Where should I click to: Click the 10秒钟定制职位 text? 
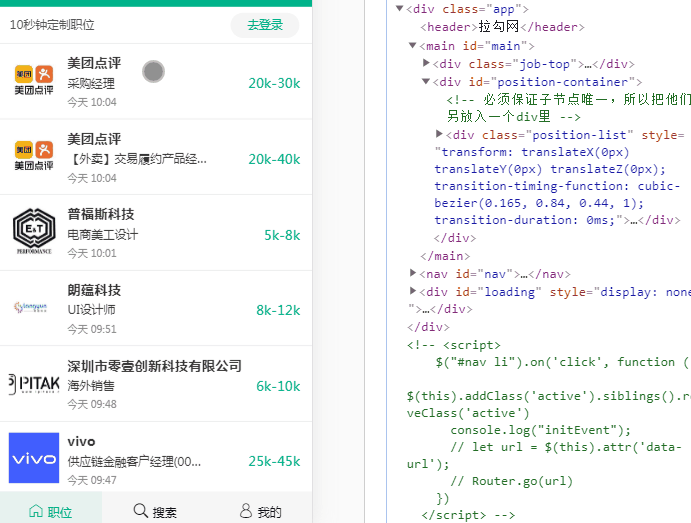pyautogui.click(x=52, y=25)
